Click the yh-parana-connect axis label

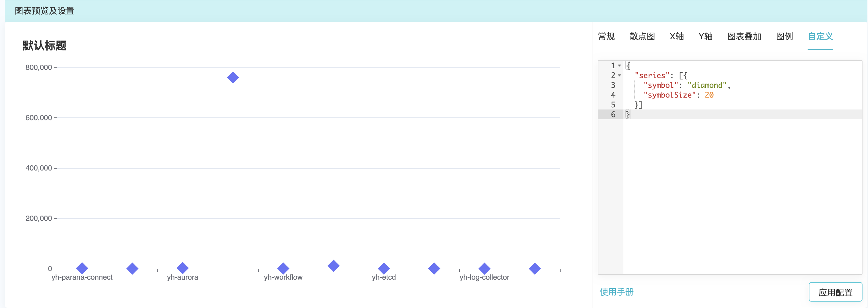[82, 277]
